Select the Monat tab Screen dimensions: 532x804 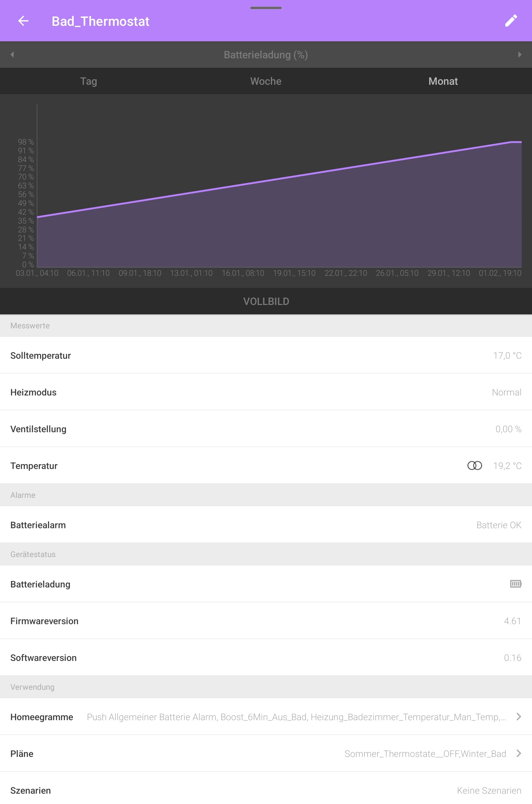point(443,81)
